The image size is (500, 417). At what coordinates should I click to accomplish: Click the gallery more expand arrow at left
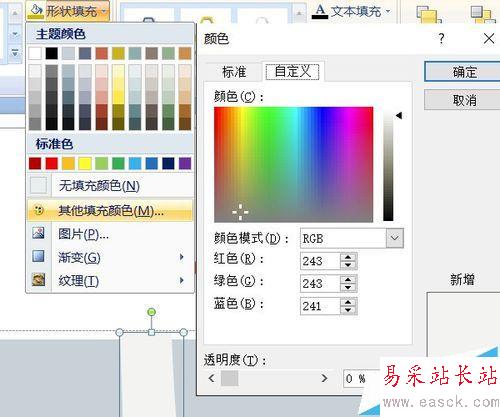(x=15, y=52)
